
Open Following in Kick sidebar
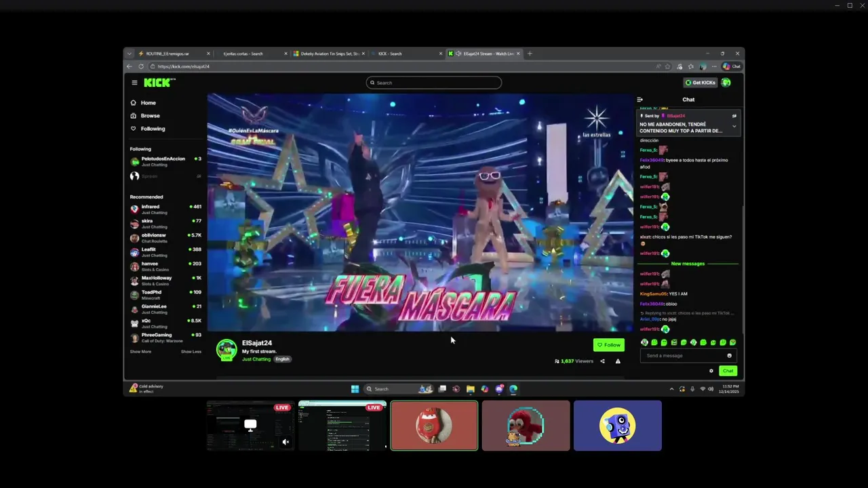pos(147,129)
